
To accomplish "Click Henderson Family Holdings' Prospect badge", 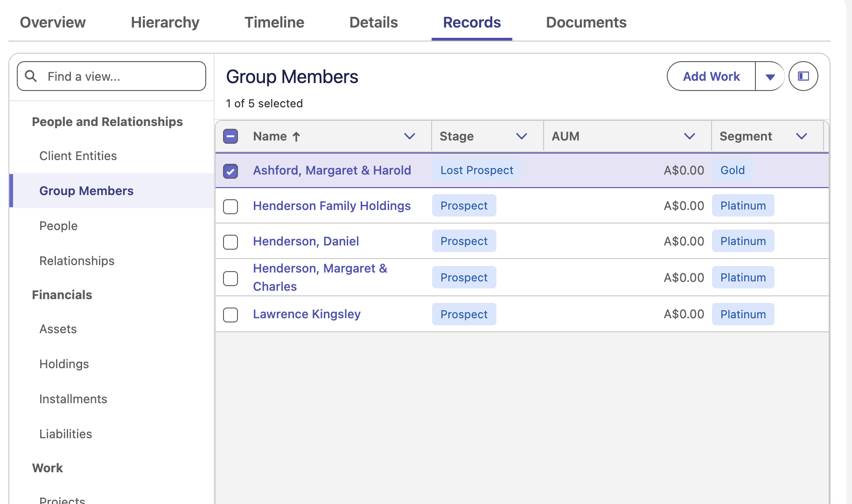I will 464,206.
